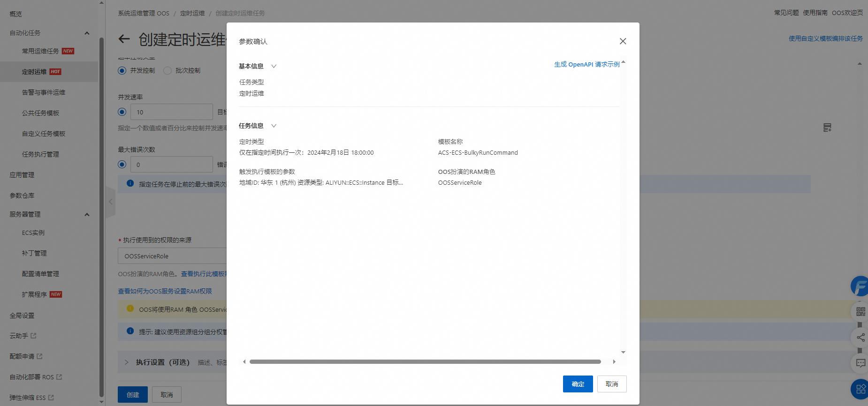Open 扩展程序 in the sidebar

tap(34, 294)
